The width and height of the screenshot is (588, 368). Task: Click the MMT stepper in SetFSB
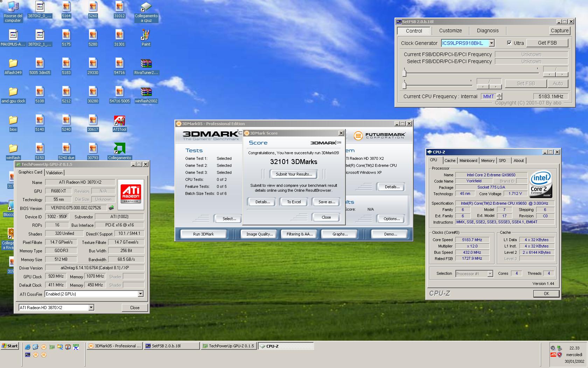499,96
